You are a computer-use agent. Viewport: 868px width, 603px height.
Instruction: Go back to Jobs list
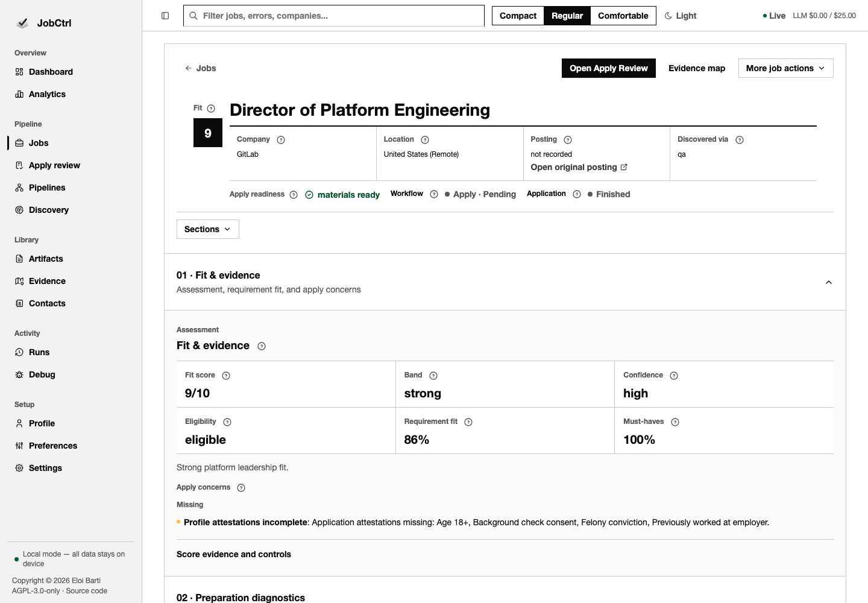click(200, 68)
